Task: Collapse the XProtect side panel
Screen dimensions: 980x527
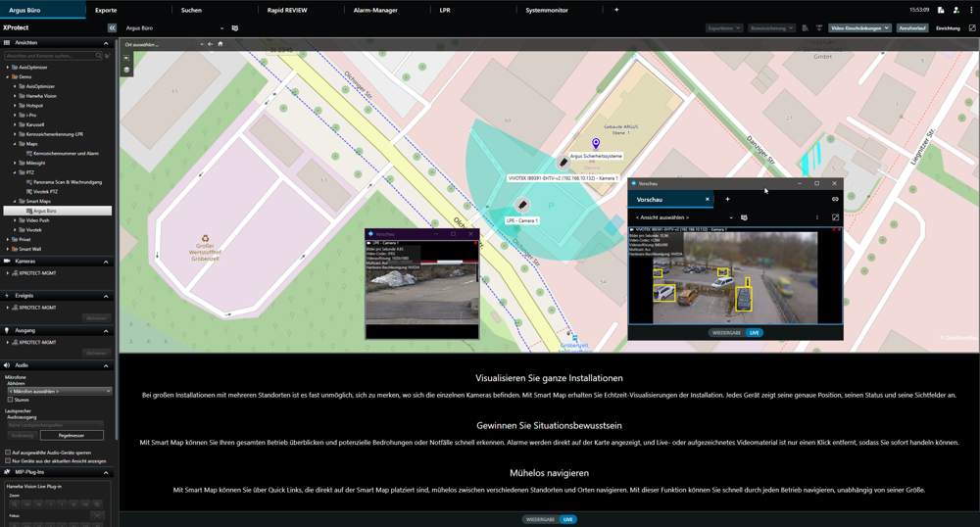Action: (112, 28)
